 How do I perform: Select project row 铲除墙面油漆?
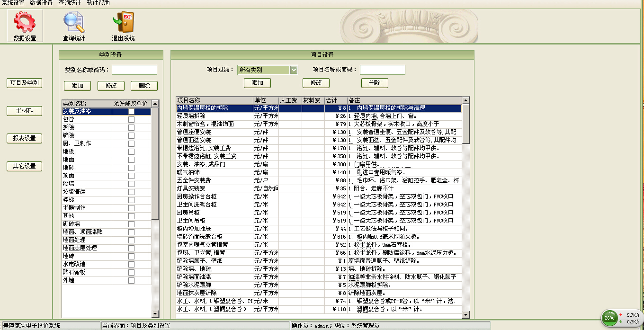point(319,277)
